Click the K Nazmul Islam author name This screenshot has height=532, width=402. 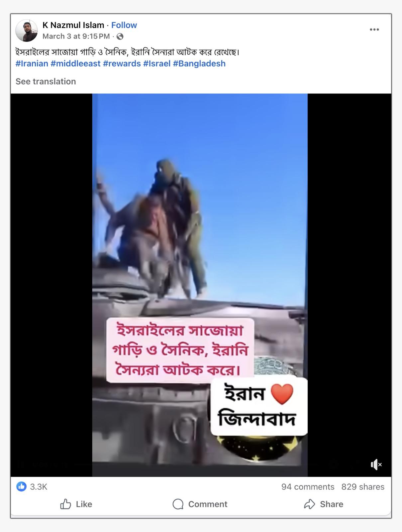tap(73, 25)
